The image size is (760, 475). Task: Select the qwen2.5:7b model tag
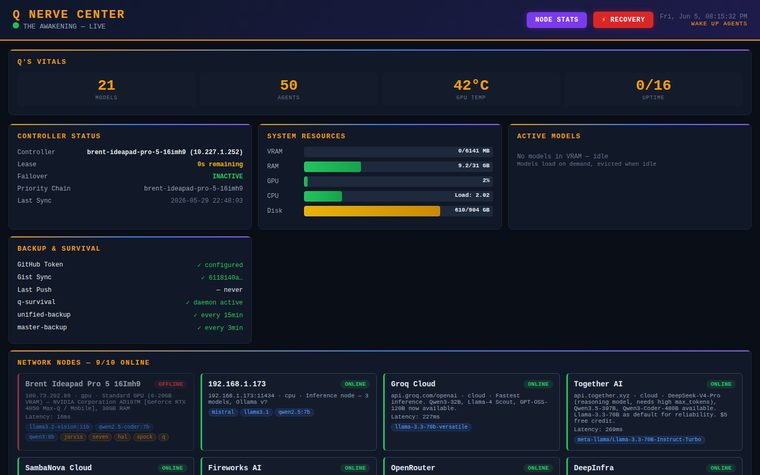[294, 412]
